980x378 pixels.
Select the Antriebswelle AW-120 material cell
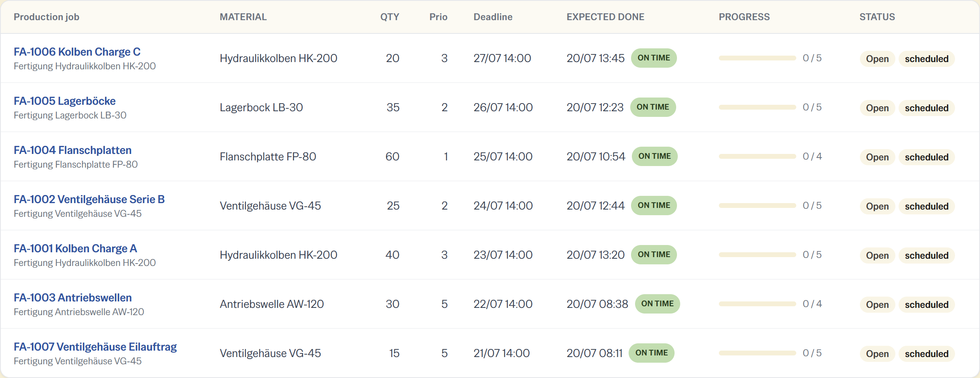point(272,304)
